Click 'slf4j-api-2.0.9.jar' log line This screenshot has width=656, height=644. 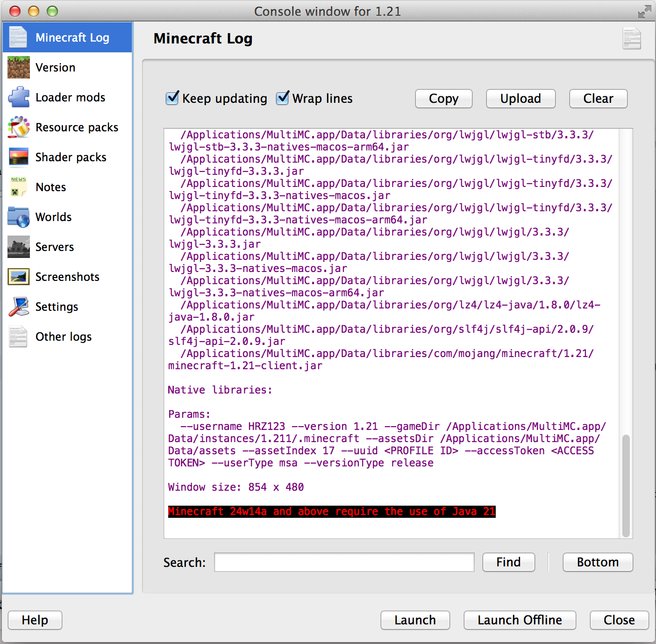click(227, 341)
